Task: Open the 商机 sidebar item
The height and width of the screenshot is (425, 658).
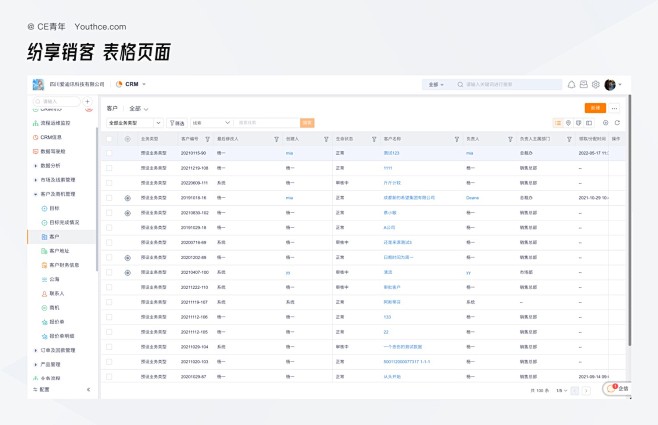Action: (54, 308)
